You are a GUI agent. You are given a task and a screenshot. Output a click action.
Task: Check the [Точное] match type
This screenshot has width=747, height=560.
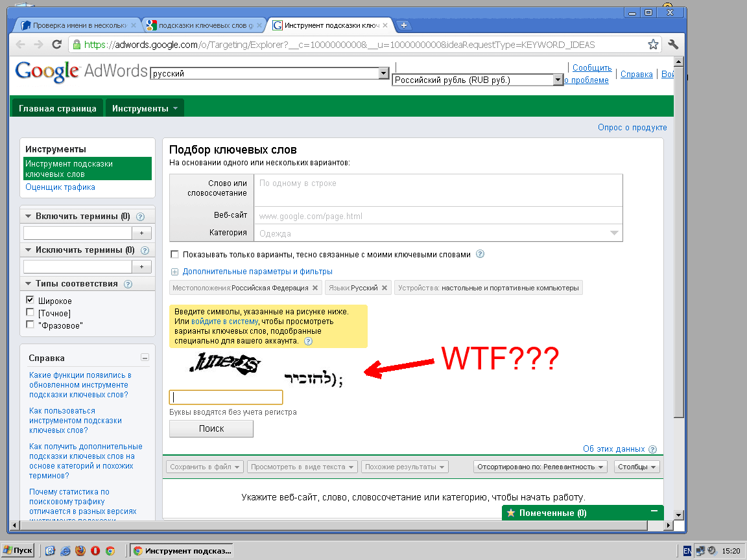[30, 313]
